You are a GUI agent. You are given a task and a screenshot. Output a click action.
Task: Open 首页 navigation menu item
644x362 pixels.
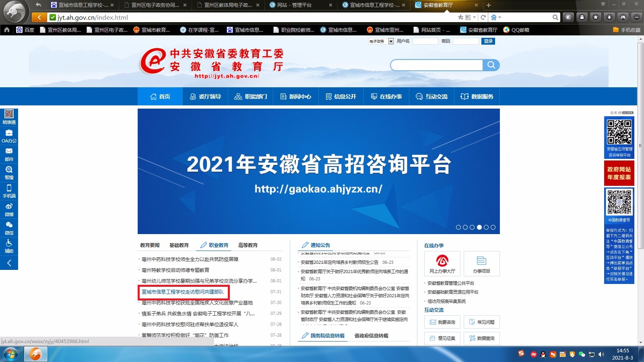coord(160,97)
